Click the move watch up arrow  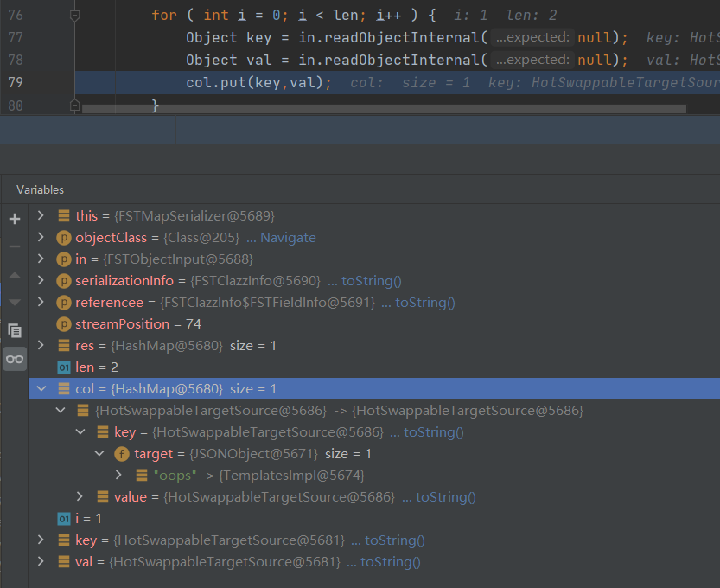(x=14, y=275)
